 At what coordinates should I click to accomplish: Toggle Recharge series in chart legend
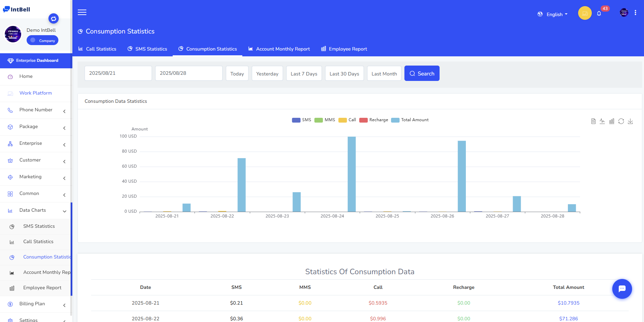point(374,120)
